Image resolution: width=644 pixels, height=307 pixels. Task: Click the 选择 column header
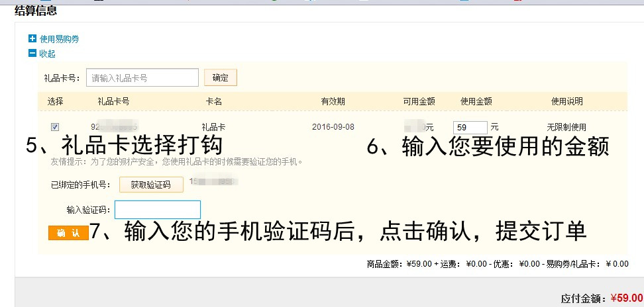(56, 101)
